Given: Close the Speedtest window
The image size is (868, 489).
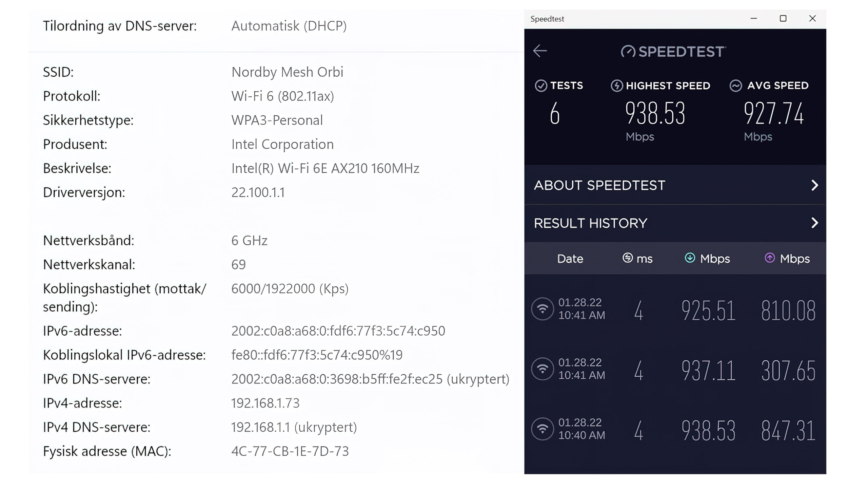Looking at the screenshot, I should (x=812, y=19).
